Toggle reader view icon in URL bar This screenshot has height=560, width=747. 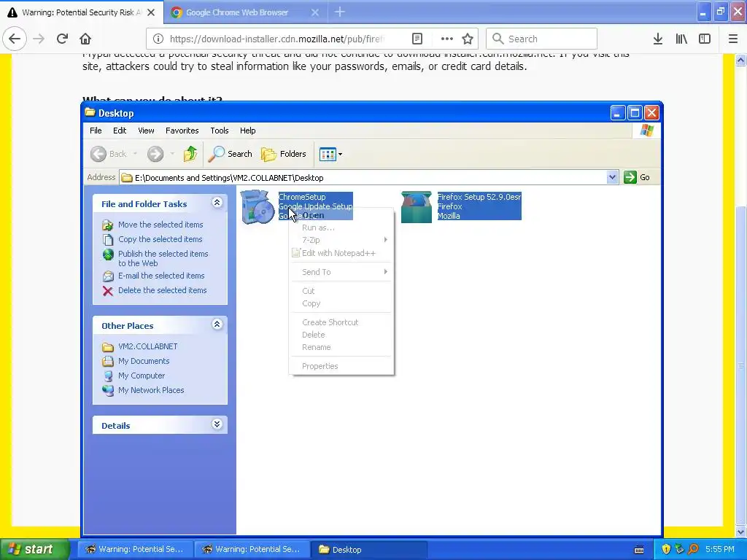(417, 39)
